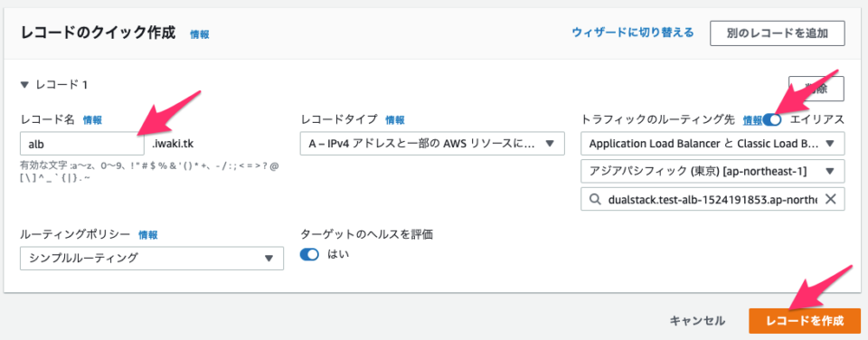Collapse the レコード 1 section triangle

click(x=24, y=85)
